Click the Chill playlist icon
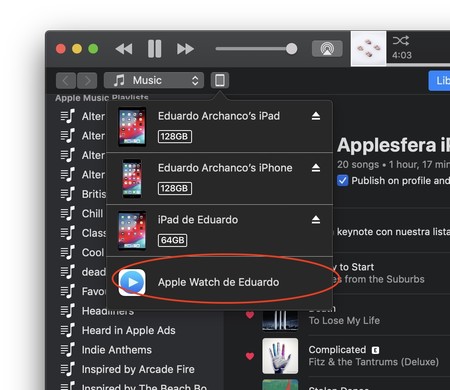The width and height of the screenshot is (450, 390). coord(68,213)
